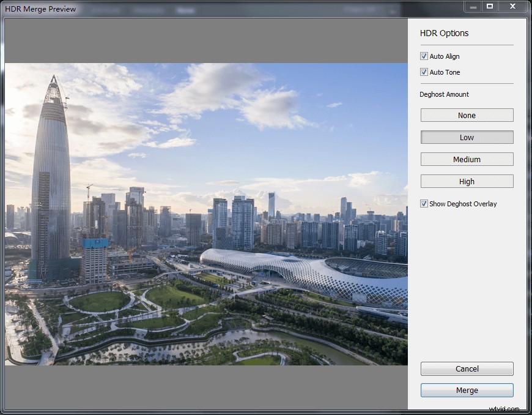Click the Deghost Amount section label
The width and height of the screenshot is (532, 415).
point(444,94)
